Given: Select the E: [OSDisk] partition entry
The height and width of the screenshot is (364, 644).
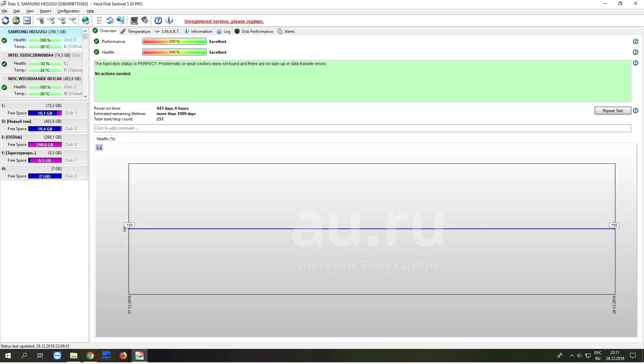Looking at the screenshot, I should pyautogui.click(x=44, y=141).
